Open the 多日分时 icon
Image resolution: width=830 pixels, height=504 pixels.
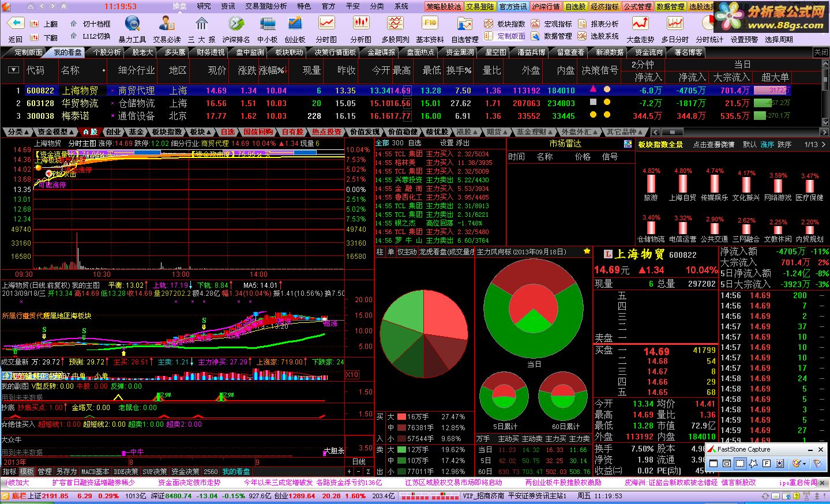click(675, 24)
